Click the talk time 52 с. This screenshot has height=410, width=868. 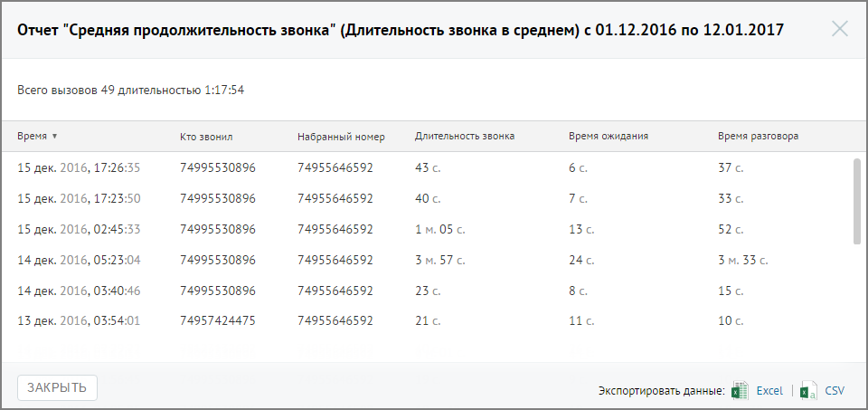731,229
